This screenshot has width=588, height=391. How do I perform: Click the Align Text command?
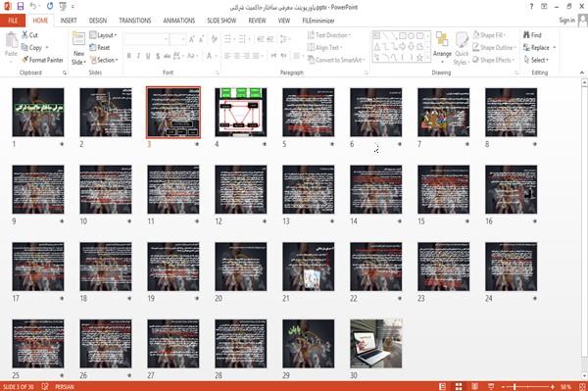324,47
